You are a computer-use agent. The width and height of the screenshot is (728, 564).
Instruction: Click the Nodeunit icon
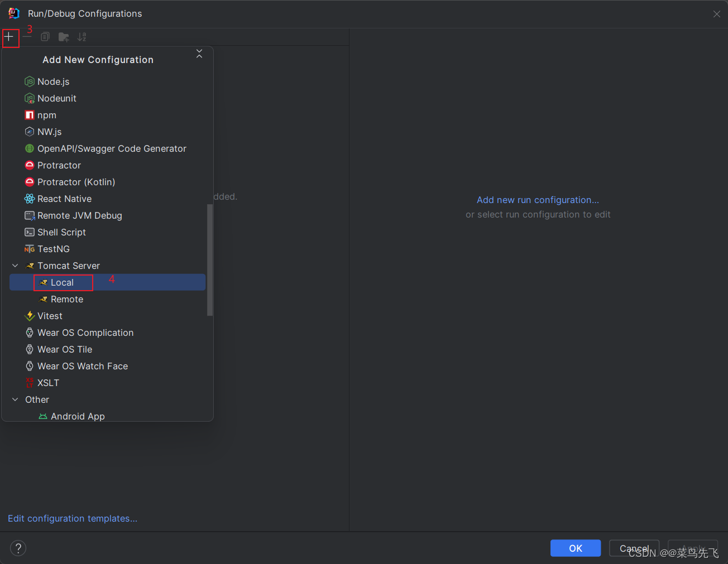pyautogui.click(x=30, y=98)
